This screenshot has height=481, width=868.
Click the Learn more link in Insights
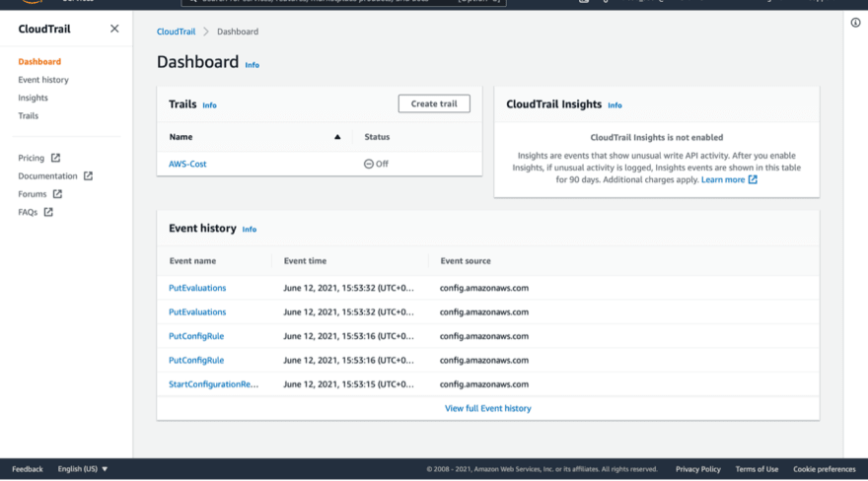coord(723,179)
